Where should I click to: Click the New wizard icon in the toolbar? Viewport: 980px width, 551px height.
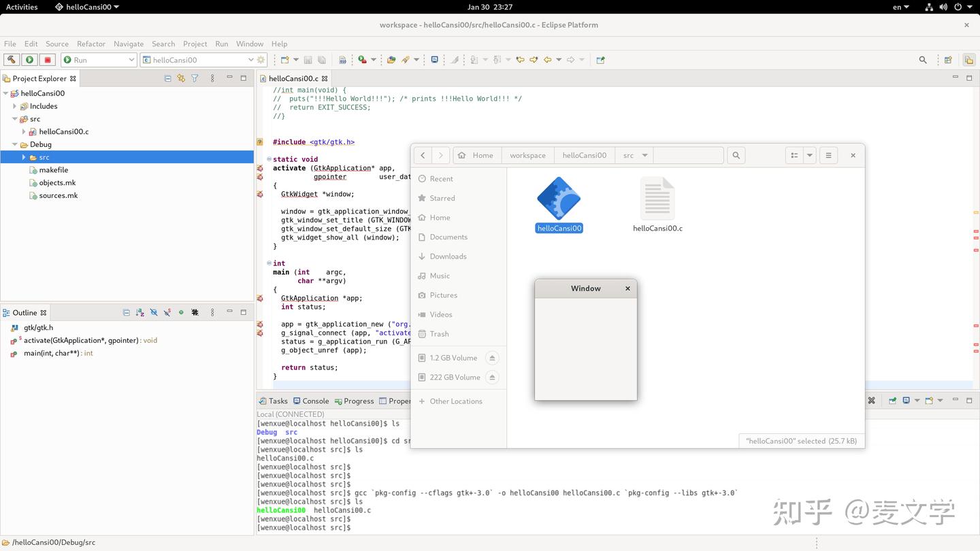coord(285,60)
